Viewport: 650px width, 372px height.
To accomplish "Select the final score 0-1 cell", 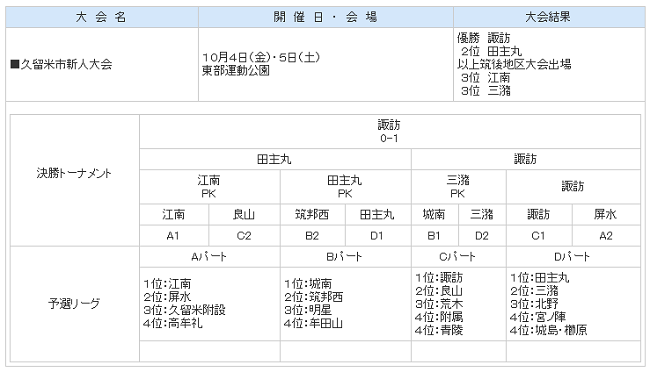I will tap(389, 131).
